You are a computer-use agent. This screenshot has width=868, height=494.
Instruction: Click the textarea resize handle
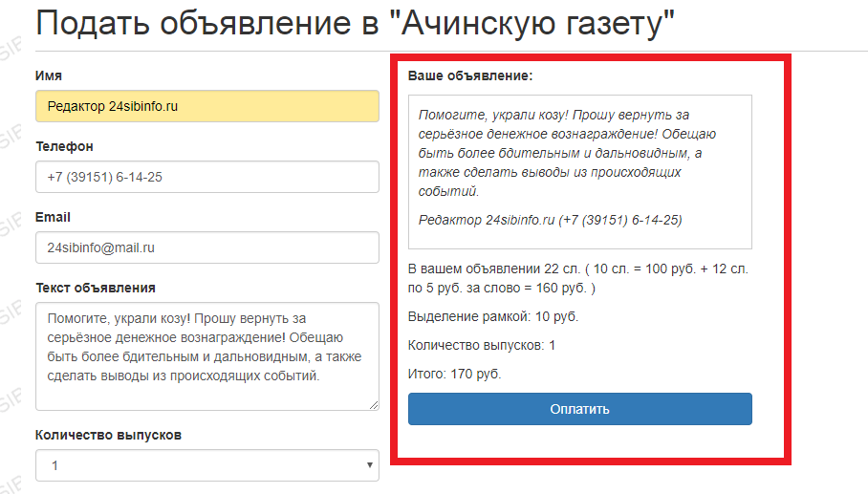[x=374, y=405]
